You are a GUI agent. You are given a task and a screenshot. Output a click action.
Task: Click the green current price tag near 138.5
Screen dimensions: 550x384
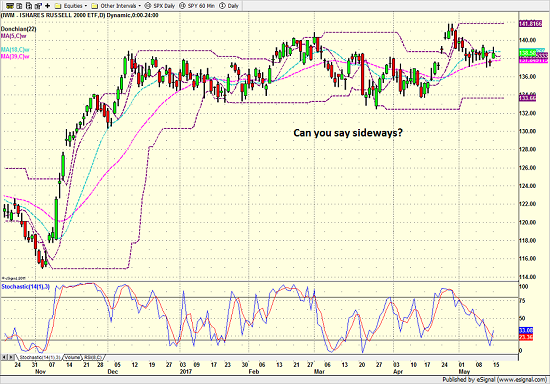coord(528,53)
